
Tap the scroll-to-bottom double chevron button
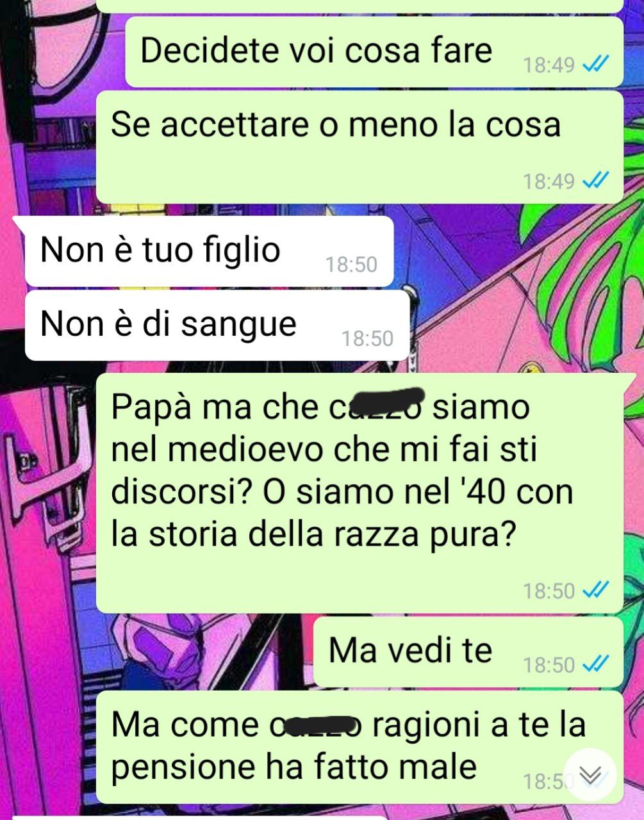coord(590,775)
